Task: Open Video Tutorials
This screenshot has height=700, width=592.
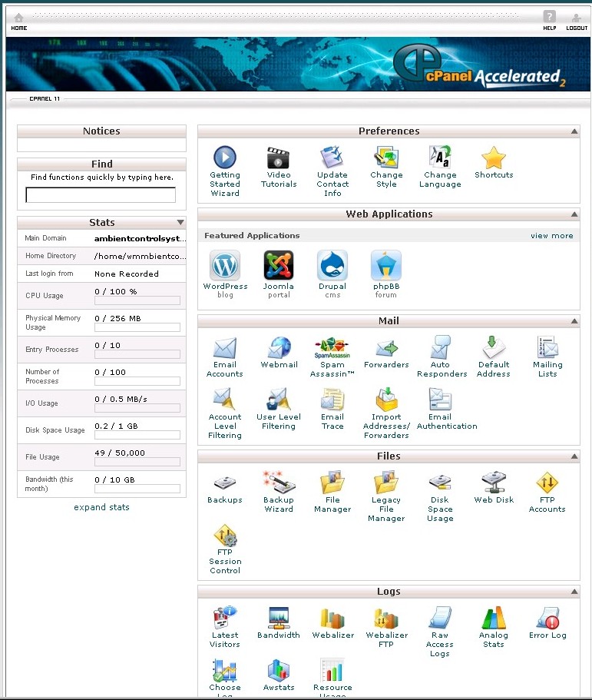Action: [x=279, y=167]
